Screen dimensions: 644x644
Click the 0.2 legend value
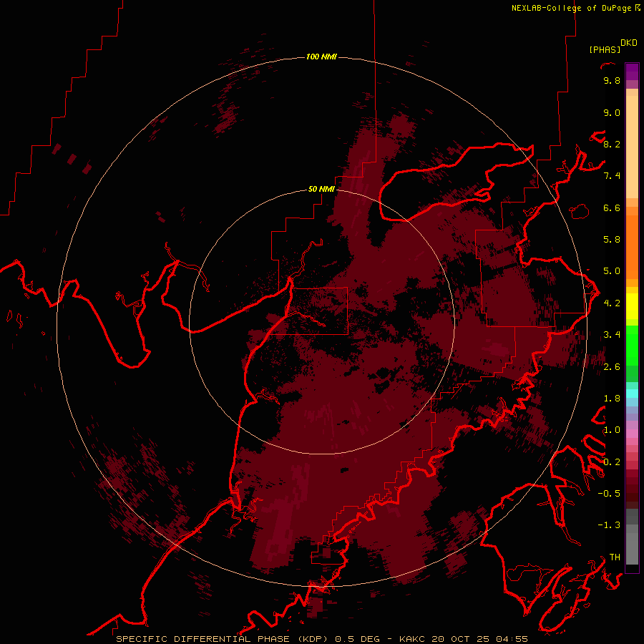coord(612,462)
